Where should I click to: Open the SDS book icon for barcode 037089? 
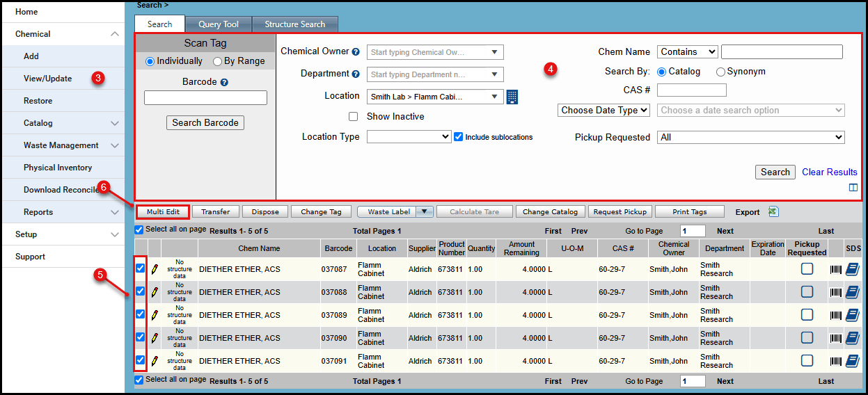(853, 315)
